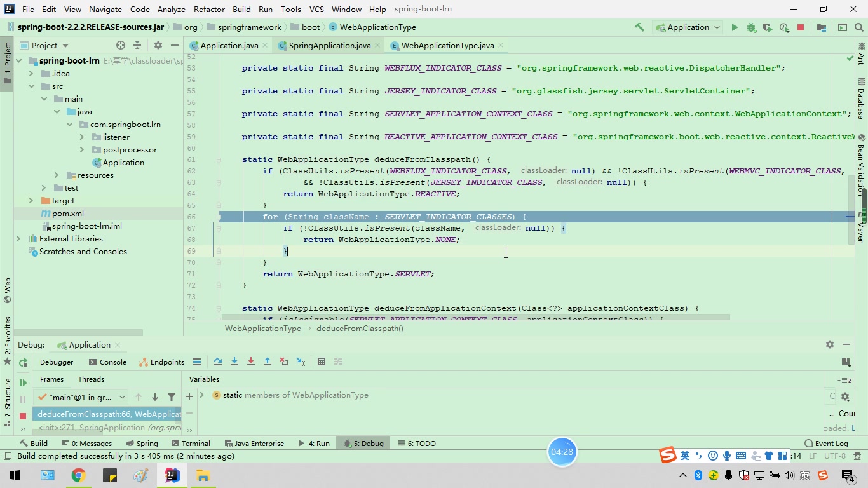Open the Windows Start menu

click(x=15, y=475)
